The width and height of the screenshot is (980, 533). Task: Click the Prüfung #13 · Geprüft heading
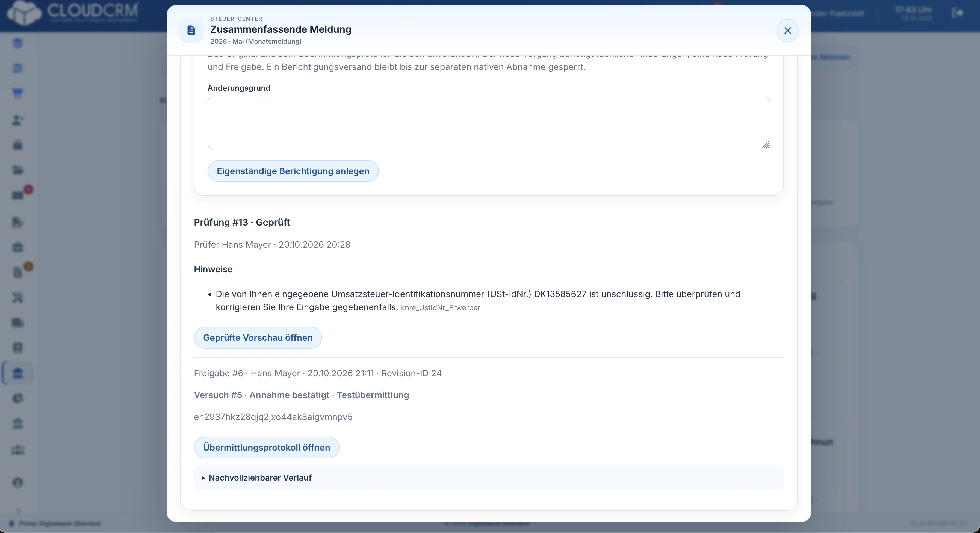(241, 222)
